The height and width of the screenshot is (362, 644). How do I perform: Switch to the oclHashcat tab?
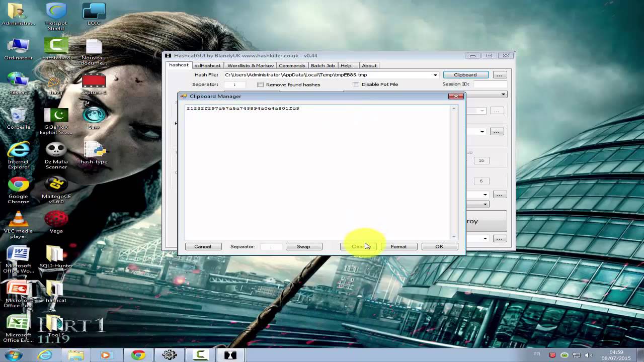coord(207,65)
